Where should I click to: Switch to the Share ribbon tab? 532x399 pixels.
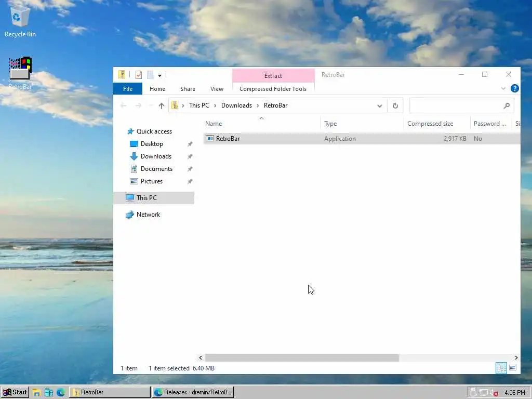[x=188, y=89]
